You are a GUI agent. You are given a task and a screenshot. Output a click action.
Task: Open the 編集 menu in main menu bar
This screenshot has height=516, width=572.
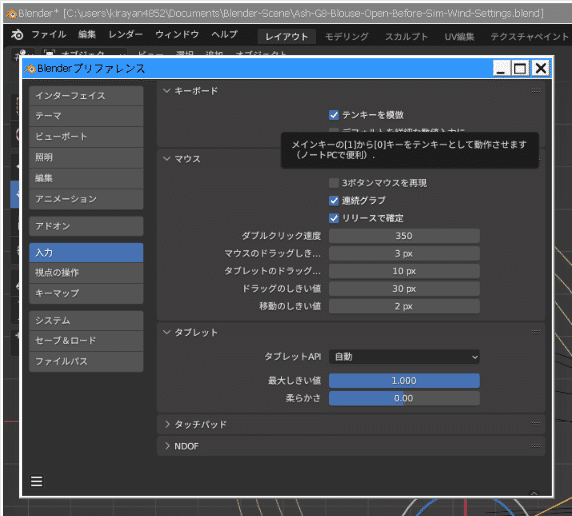point(87,35)
